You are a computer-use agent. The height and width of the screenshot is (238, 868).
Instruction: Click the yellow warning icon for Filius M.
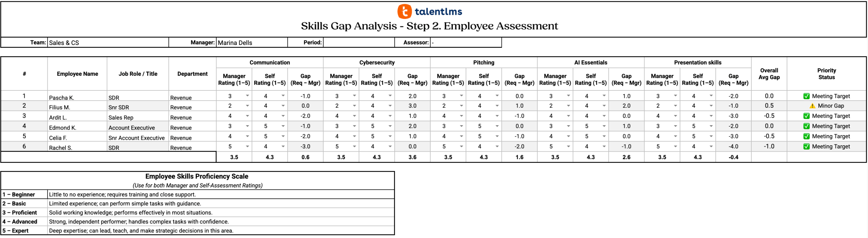click(x=812, y=106)
